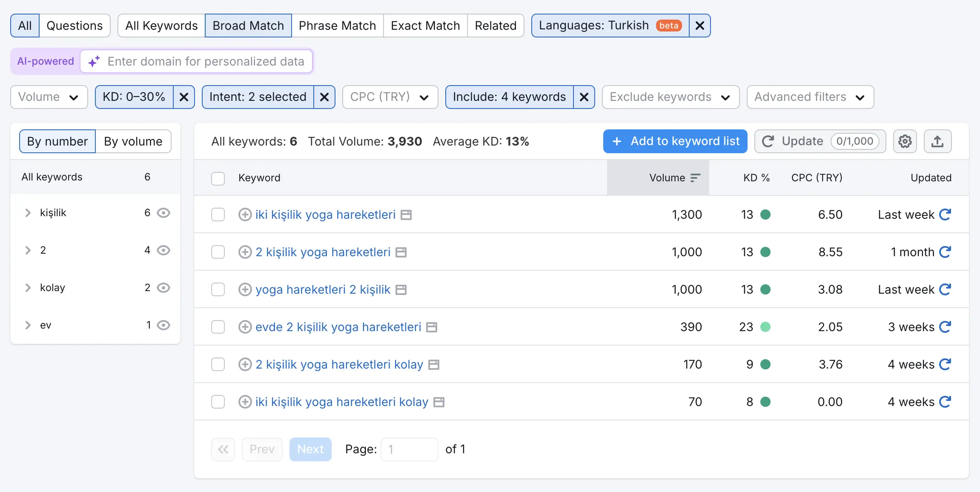Add '2 kişilik yoga hareketleri kolay' via plus icon

pyautogui.click(x=245, y=364)
